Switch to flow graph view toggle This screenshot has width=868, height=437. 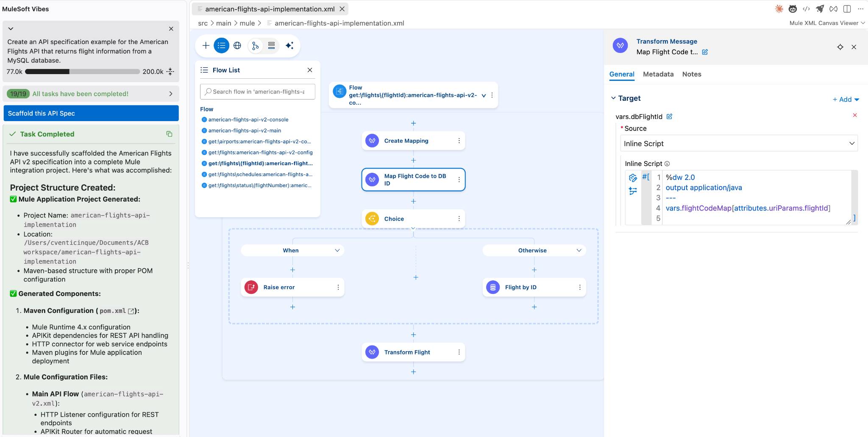pos(255,45)
